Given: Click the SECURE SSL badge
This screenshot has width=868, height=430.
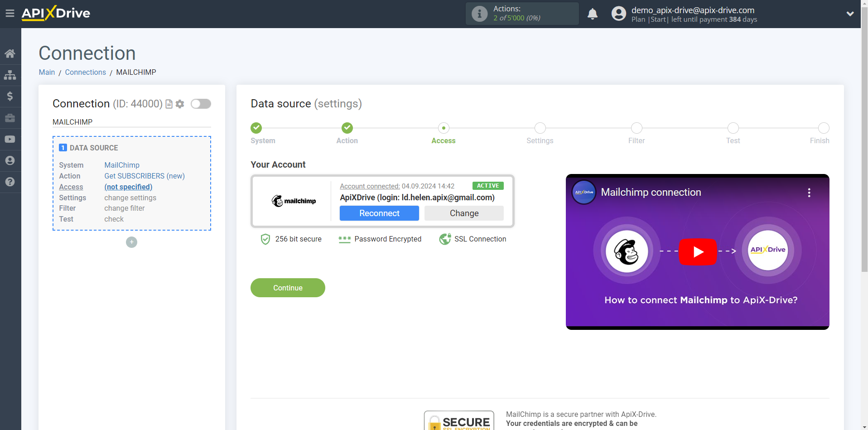Looking at the screenshot, I should 459,420.
